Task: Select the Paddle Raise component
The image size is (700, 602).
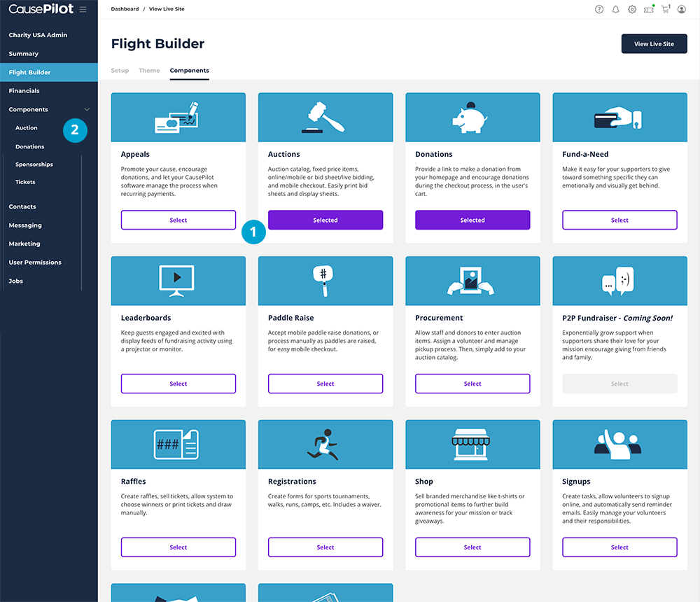Action: point(325,384)
